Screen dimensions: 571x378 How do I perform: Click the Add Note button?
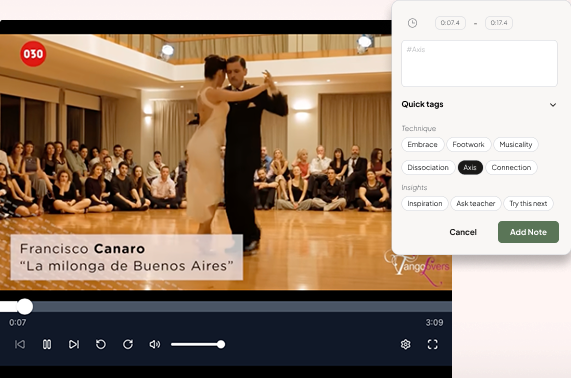click(528, 232)
